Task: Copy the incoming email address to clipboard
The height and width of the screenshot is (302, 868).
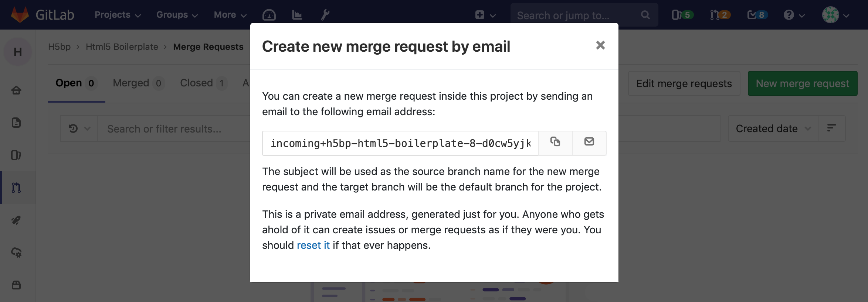Action: (x=555, y=143)
